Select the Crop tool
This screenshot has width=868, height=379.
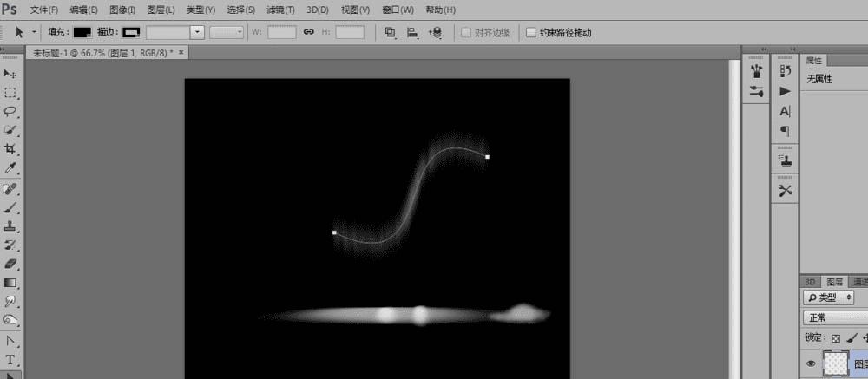(10, 149)
